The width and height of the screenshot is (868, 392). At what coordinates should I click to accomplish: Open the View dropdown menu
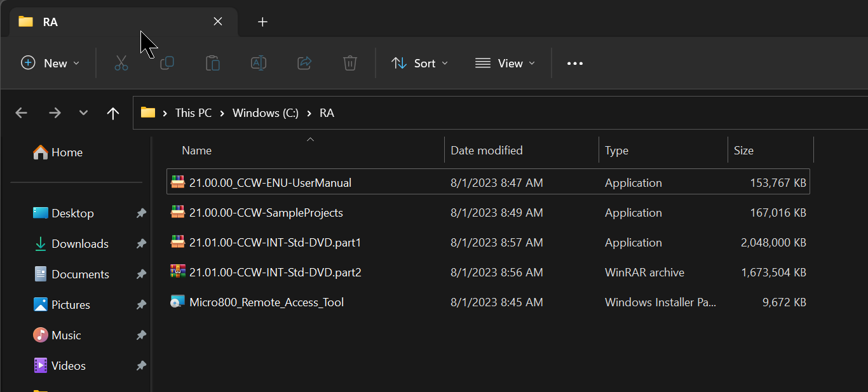point(505,63)
